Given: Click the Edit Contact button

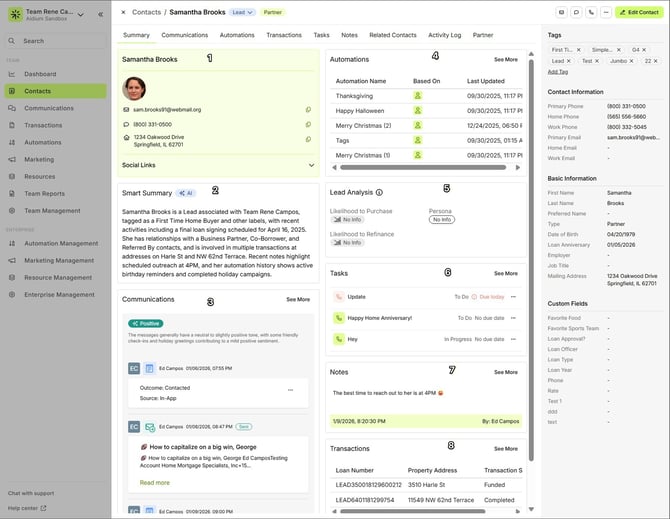Looking at the screenshot, I should point(641,12).
